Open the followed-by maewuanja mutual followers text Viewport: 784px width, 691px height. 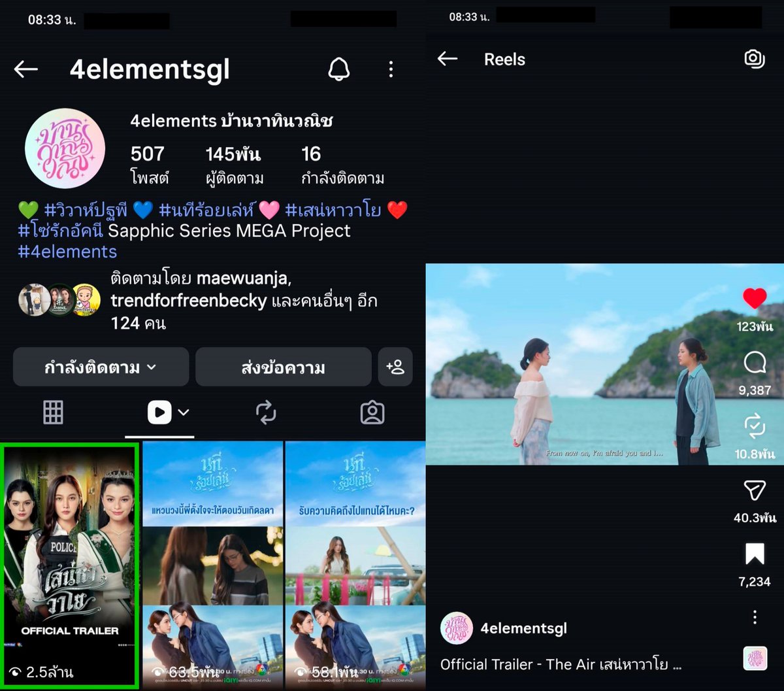[244, 301]
